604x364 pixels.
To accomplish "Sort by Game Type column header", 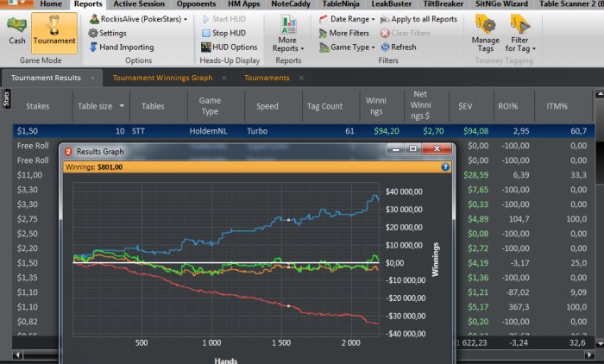I will point(210,106).
